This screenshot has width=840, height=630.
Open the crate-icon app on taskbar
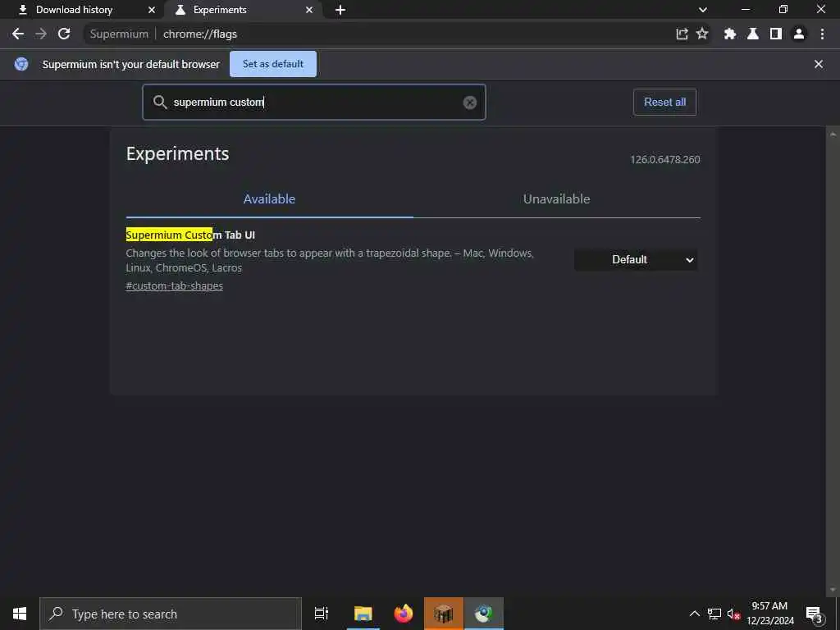point(444,614)
